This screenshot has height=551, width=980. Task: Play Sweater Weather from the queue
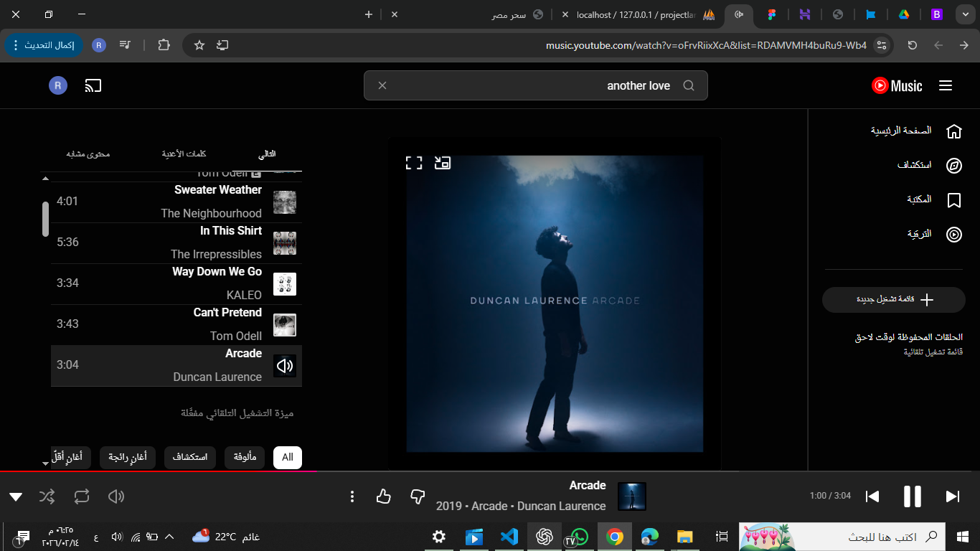tap(217, 190)
